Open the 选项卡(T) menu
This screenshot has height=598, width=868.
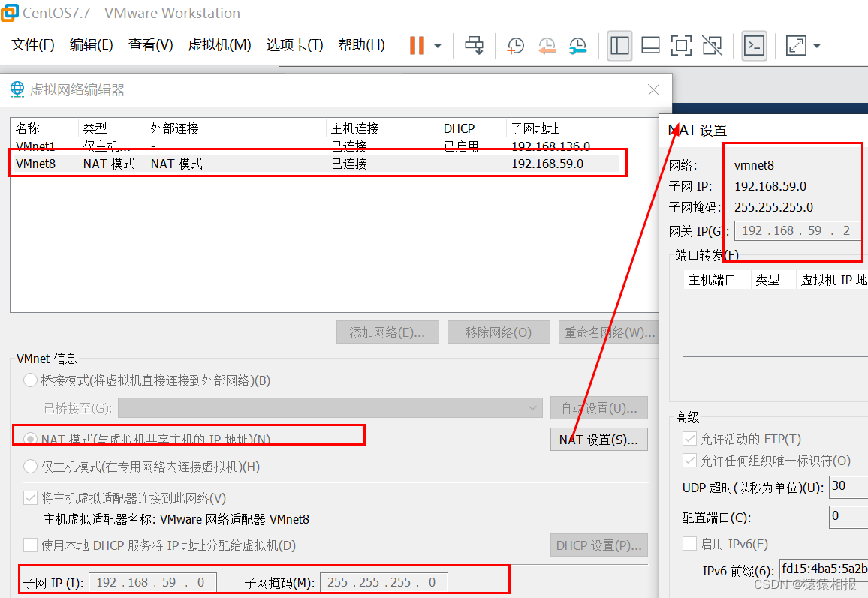pos(294,45)
